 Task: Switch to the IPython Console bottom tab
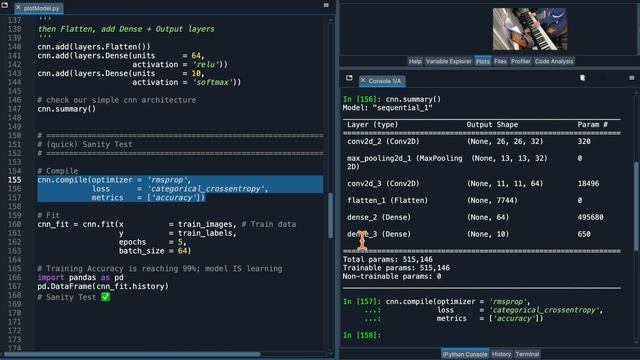tap(465, 354)
